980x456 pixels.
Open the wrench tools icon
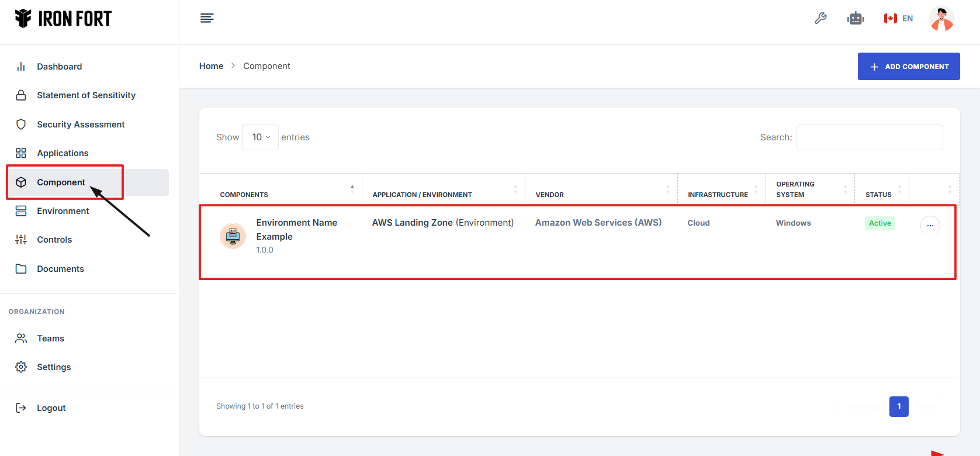[x=820, y=18]
